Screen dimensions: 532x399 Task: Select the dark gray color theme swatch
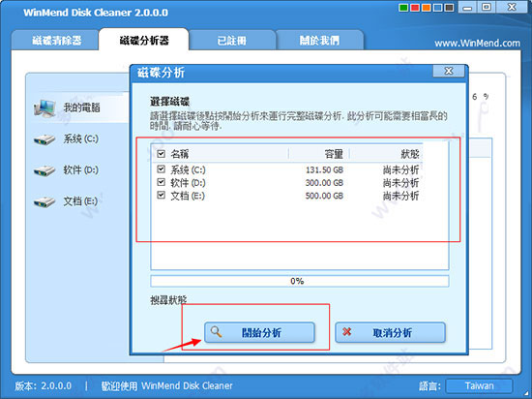(x=449, y=8)
